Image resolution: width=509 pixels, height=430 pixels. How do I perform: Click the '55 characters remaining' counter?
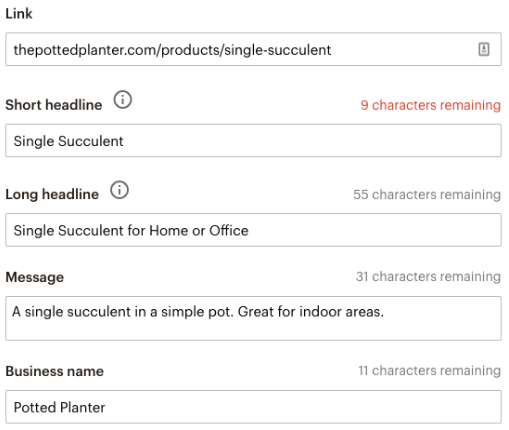point(427,195)
